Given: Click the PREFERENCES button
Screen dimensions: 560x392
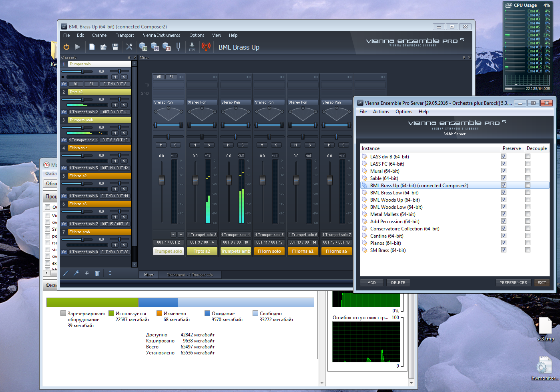Looking at the screenshot, I should click(x=513, y=282).
